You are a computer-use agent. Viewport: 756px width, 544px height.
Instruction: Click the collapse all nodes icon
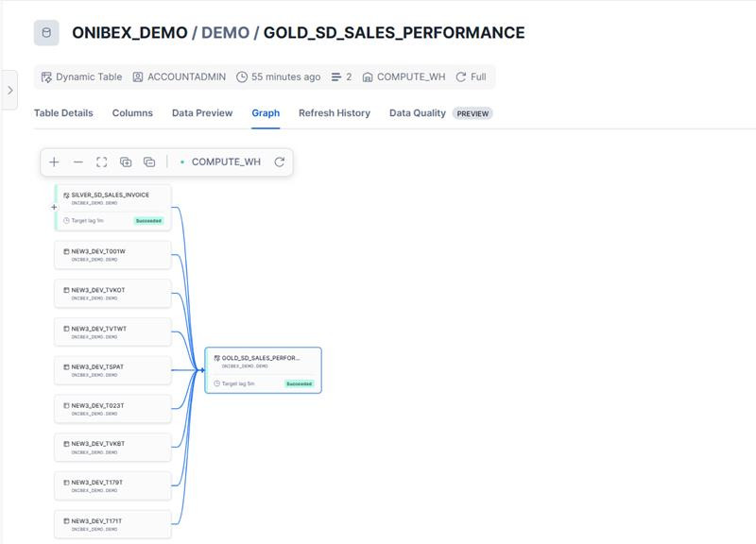pyautogui.click(x=149, y=162)
